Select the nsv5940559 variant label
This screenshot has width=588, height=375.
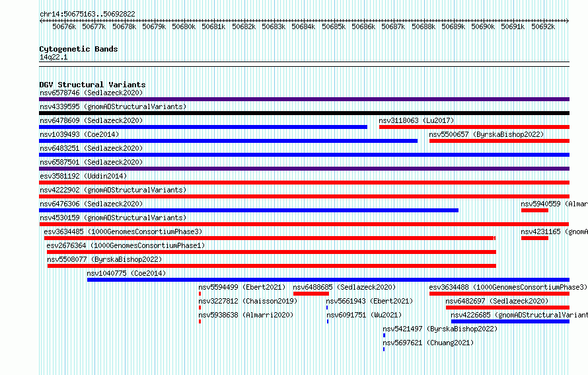click(554, 204)
